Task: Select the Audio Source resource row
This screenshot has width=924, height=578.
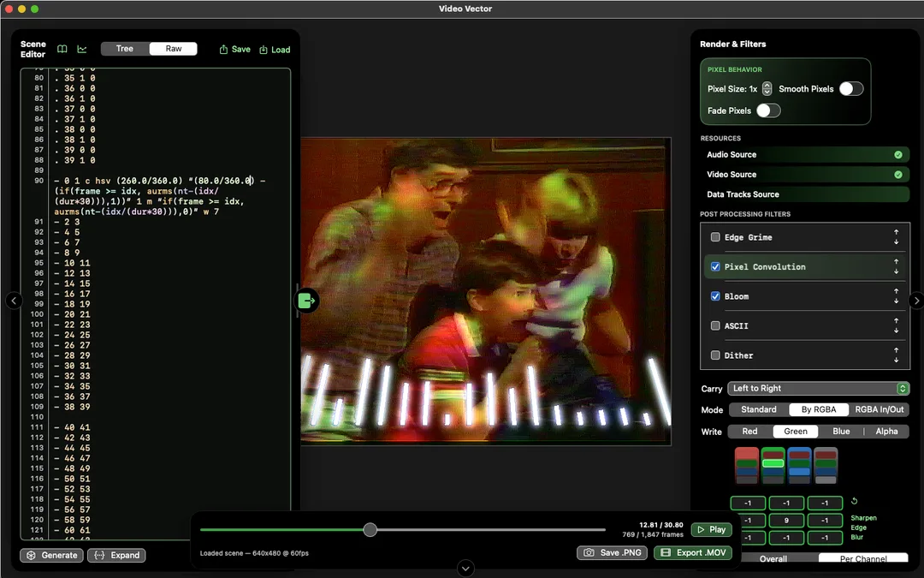Action: tap(804, 154)
